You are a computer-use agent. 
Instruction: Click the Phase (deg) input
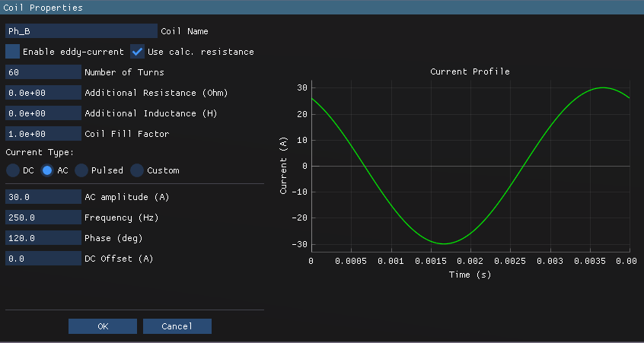[x=43, y=238]
